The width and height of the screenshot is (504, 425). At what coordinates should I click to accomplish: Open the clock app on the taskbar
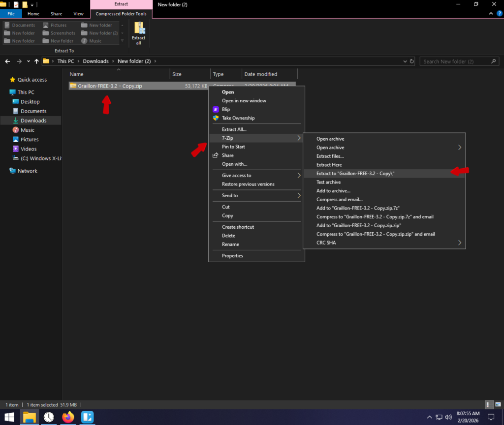point(49,417)
